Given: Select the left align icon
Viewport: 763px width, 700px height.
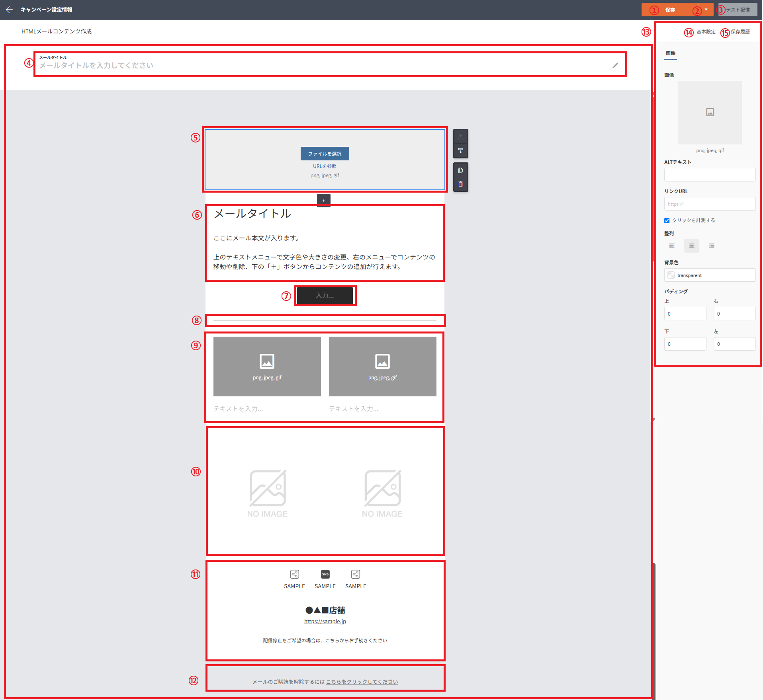Looking at the screenshot, I should [672, 246].
